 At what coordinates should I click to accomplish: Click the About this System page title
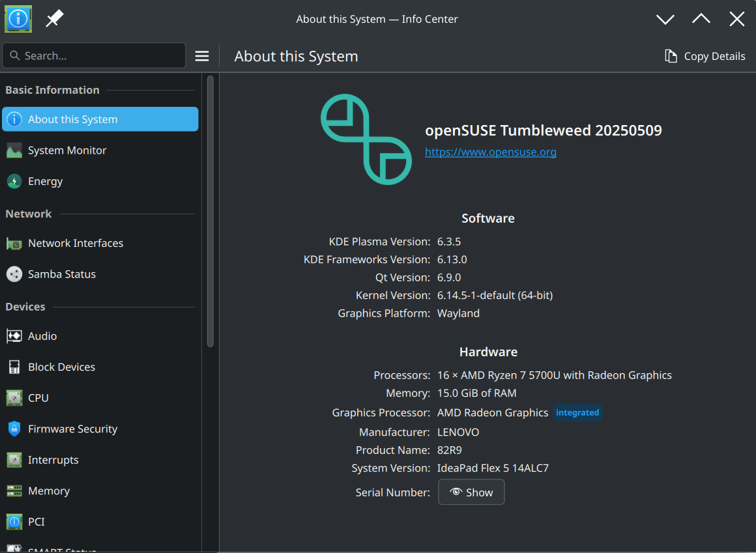click(296, 57)
